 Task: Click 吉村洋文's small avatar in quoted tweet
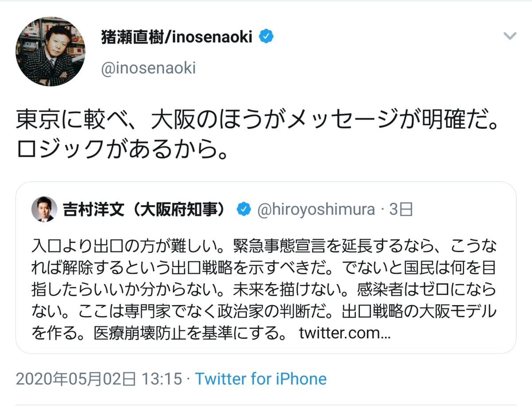click(x=44, y=209)
